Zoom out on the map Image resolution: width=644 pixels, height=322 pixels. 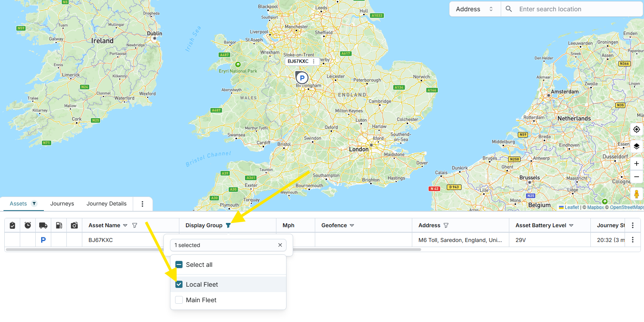pos(637,177)
